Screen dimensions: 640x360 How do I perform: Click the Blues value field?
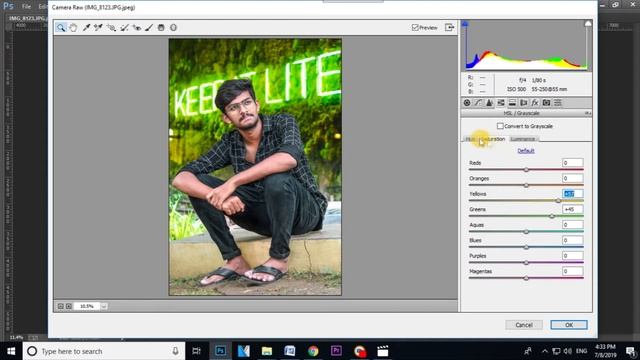click(x=573, y=240)
